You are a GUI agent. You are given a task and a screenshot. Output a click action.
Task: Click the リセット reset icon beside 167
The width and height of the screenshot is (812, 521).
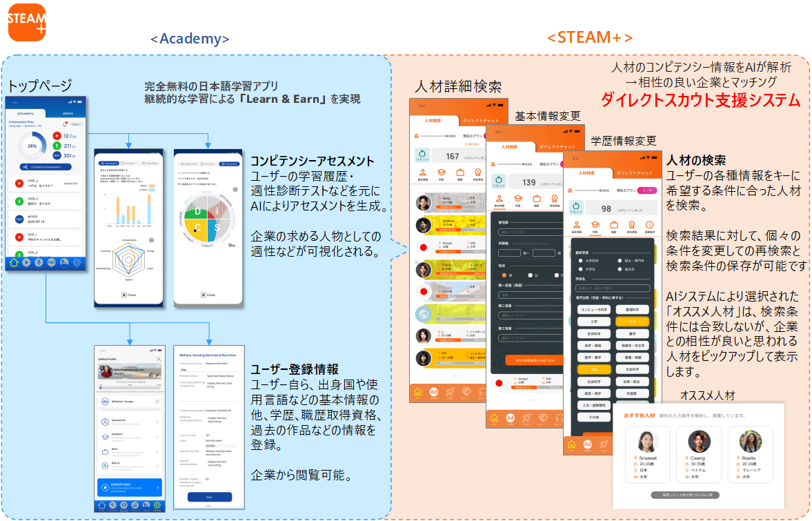click(x=421, y=157)
